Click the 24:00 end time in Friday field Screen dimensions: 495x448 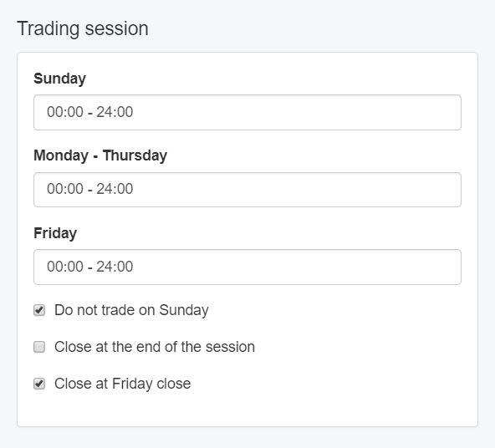pos(115,267)
